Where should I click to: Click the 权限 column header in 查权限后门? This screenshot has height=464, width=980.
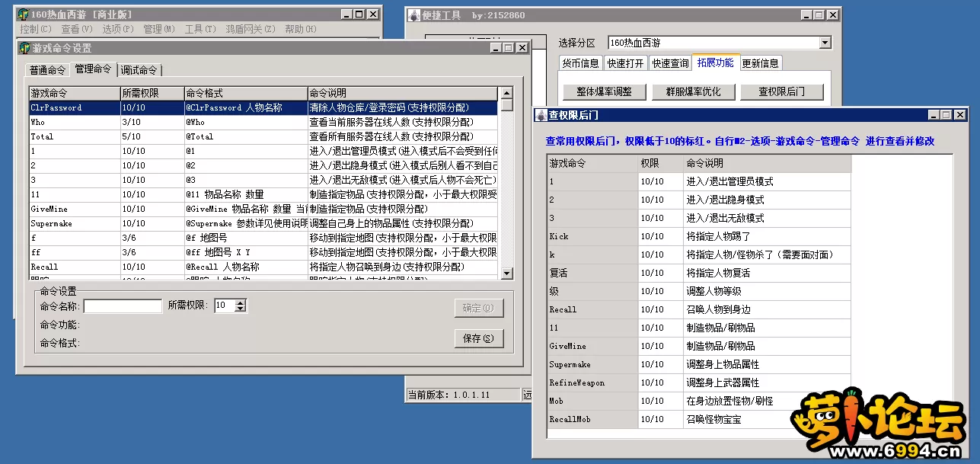coord(661,163)
